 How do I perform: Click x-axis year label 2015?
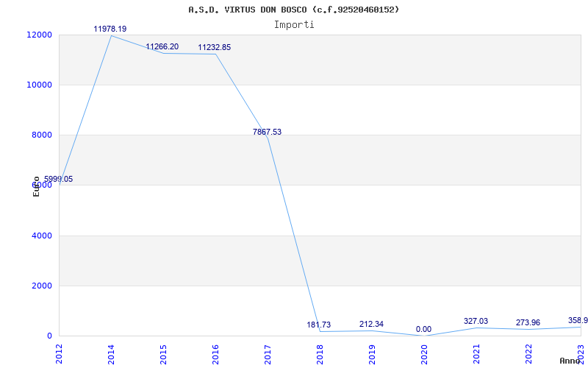(163, 353)
